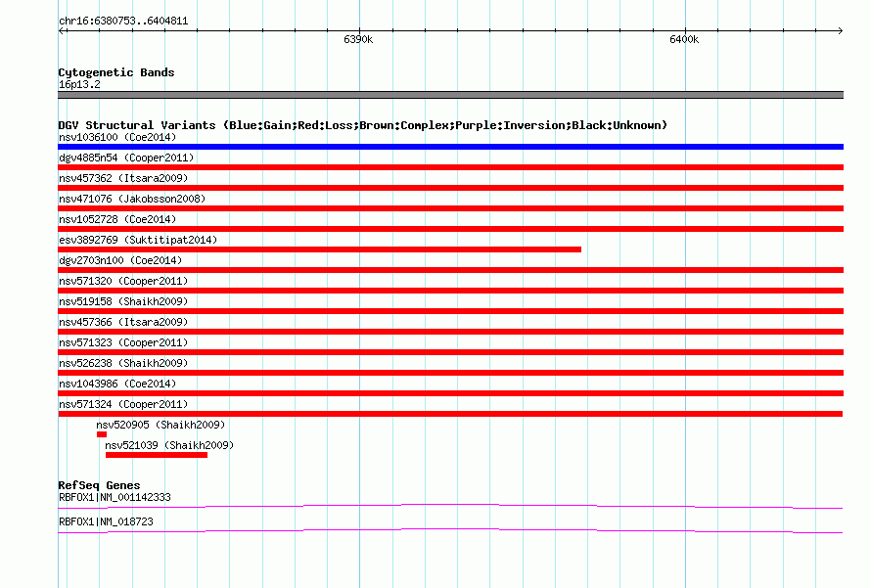
Task: Click the chr16:6380753..6404811 coordinate label
Action: [x=123, y=22]
